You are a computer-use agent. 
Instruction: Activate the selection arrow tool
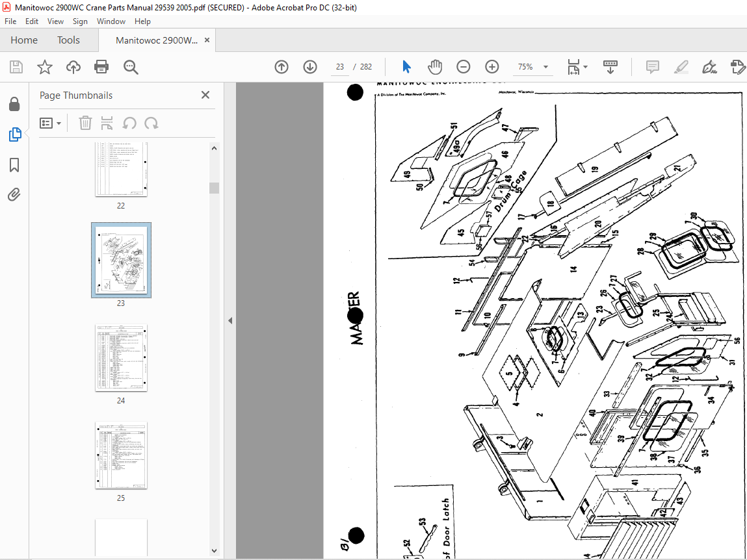(406, 67)
